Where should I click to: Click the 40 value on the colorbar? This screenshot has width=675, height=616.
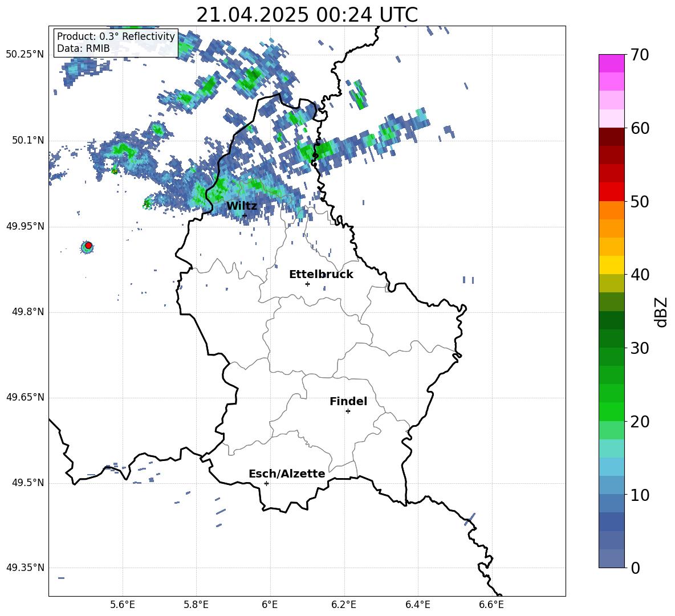pos(640,275)
